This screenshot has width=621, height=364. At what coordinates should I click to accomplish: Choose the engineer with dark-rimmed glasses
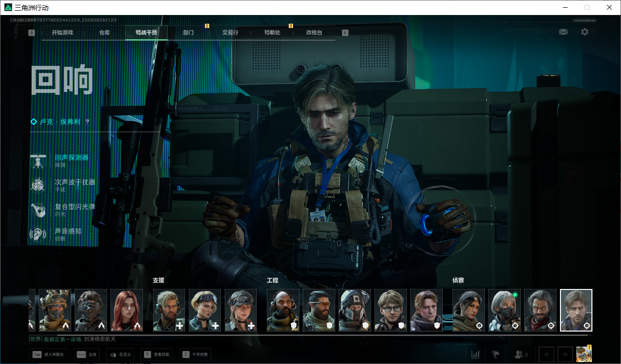[390, 310]
